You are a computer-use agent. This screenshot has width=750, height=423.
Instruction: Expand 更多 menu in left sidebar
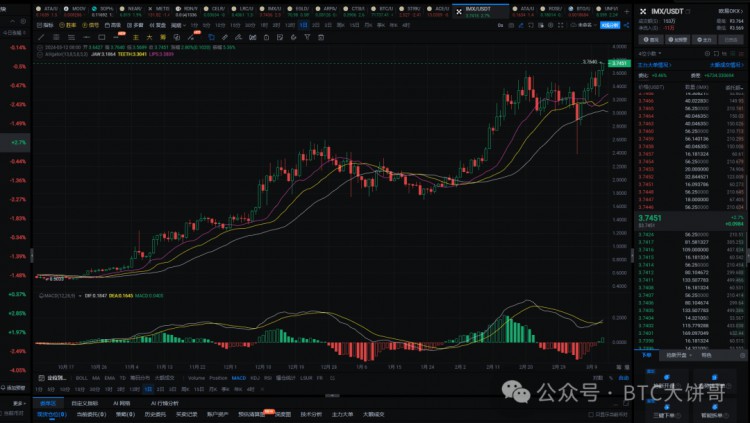pyautogui.click(x=19, y=403)
